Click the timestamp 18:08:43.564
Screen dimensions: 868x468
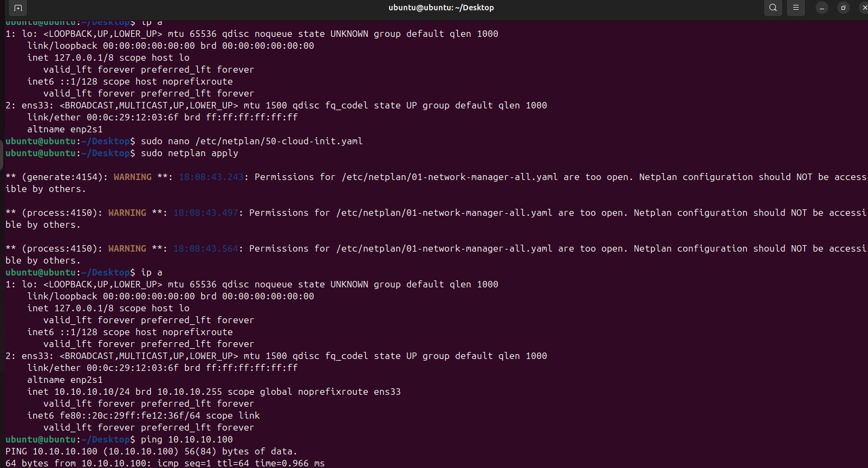point(206,248)
